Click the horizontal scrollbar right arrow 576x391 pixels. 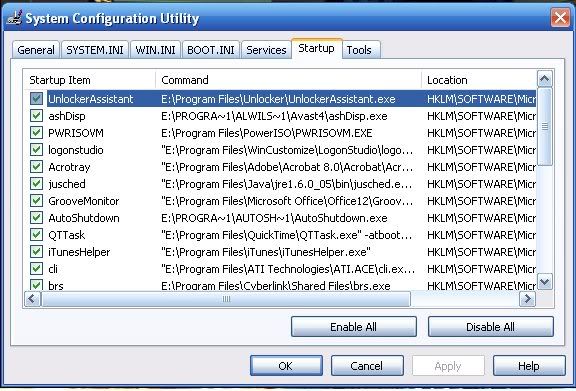point(528,299)
